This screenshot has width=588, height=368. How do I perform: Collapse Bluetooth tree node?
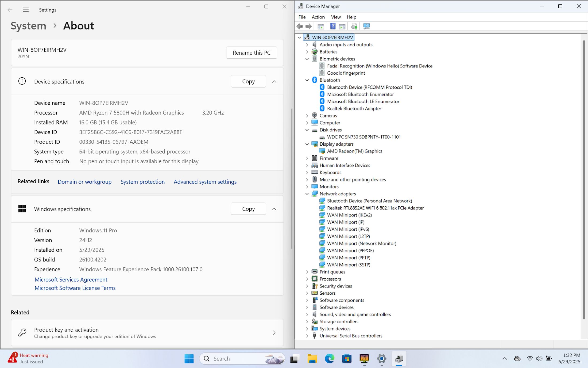pos(307,80)
